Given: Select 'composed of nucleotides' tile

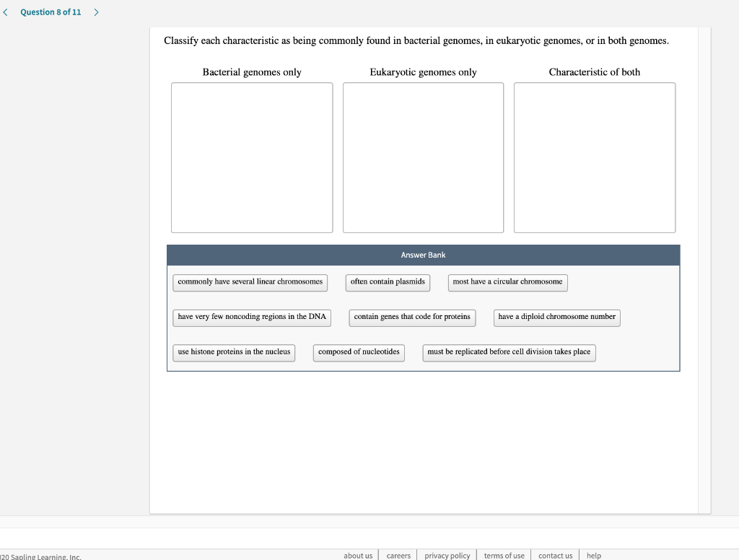Looking at the screenshot, I should click(x=359, y=353).
